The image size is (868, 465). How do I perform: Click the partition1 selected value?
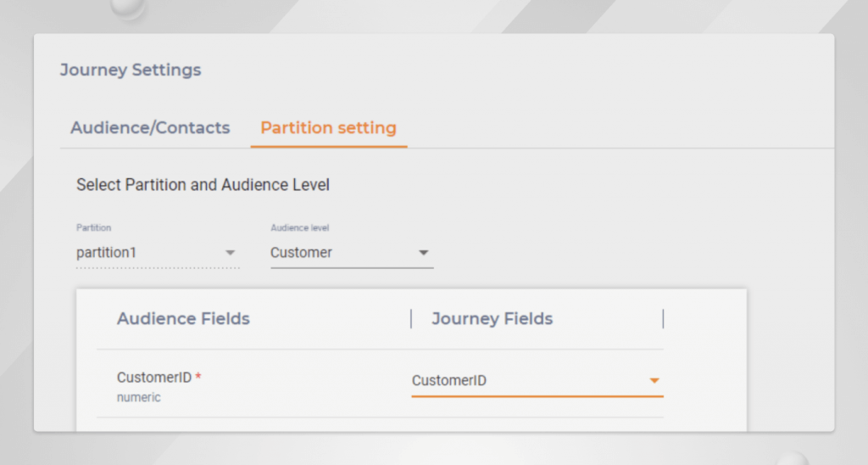[x=106, y=253]
